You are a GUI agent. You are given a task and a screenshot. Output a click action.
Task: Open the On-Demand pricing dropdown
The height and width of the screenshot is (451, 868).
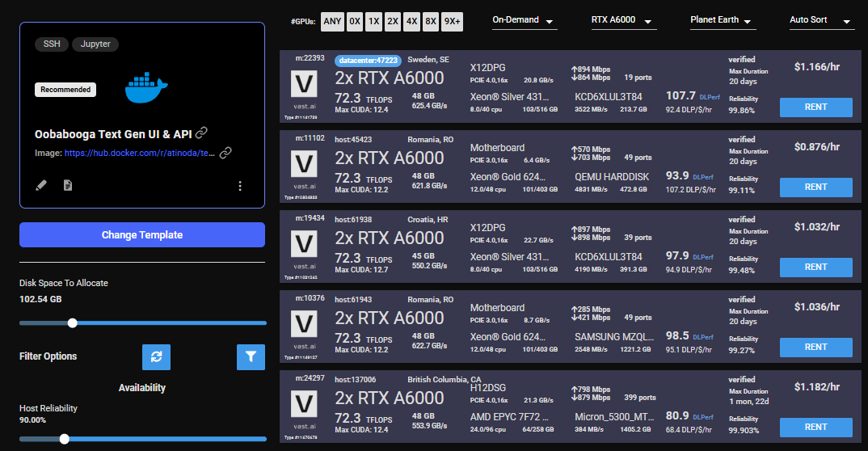tap(524, 20)
